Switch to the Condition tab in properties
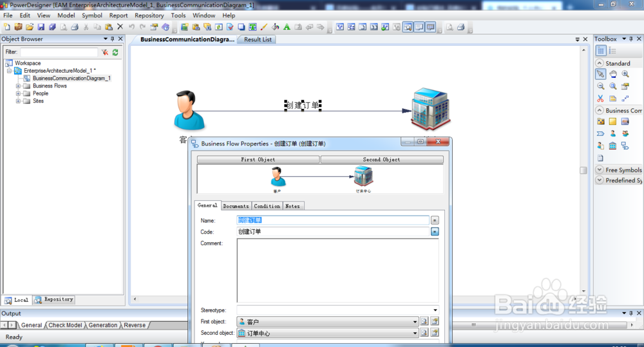The width and height of the screenshot is (644, 347). pyautogui.click(x=267, y=206)
